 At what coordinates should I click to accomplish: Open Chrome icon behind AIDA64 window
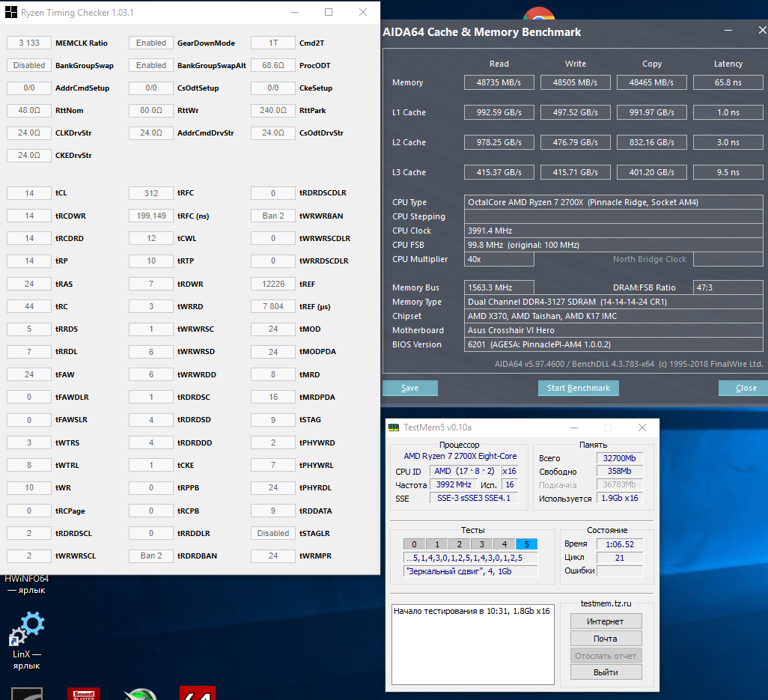(539, 13)
